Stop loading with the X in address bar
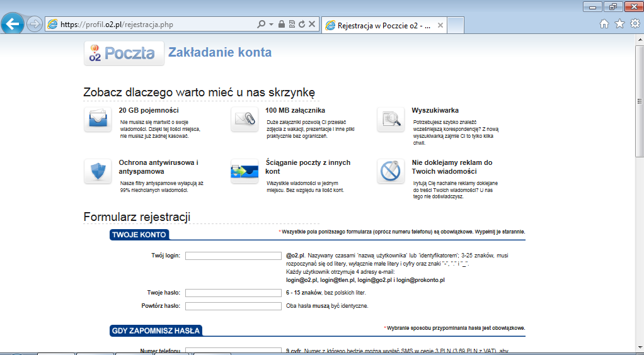644x355 pixels. [312, 25]
